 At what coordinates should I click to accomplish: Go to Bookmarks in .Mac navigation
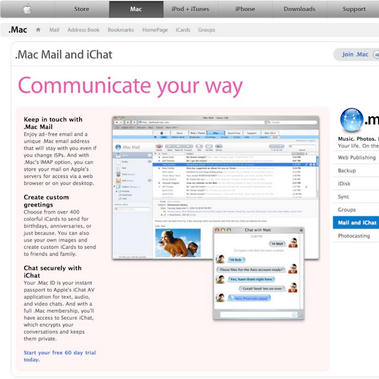[121, 30]
